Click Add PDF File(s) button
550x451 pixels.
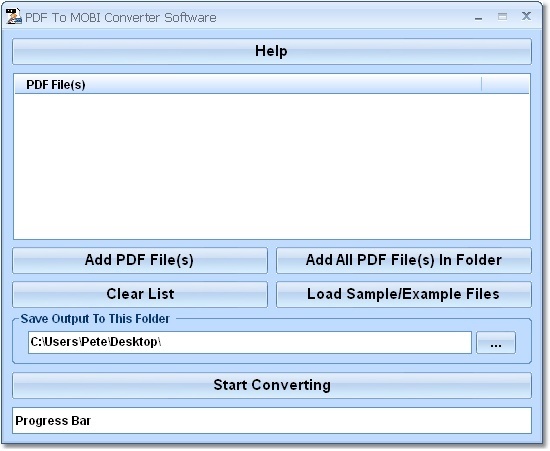[140, 261]
